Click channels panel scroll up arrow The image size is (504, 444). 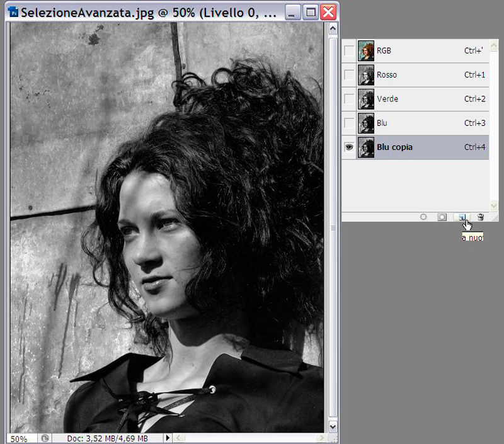pos(494,45)
